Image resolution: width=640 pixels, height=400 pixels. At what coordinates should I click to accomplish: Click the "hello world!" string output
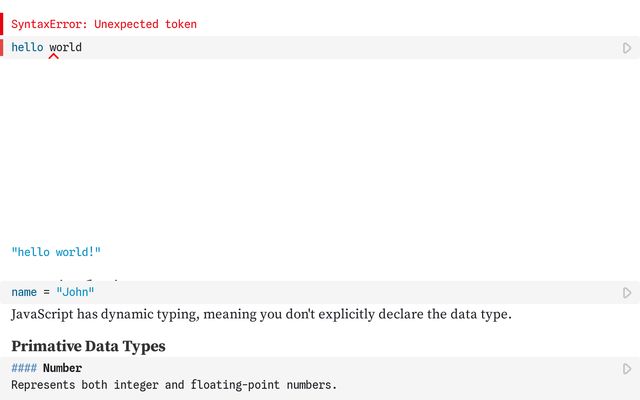56,253
